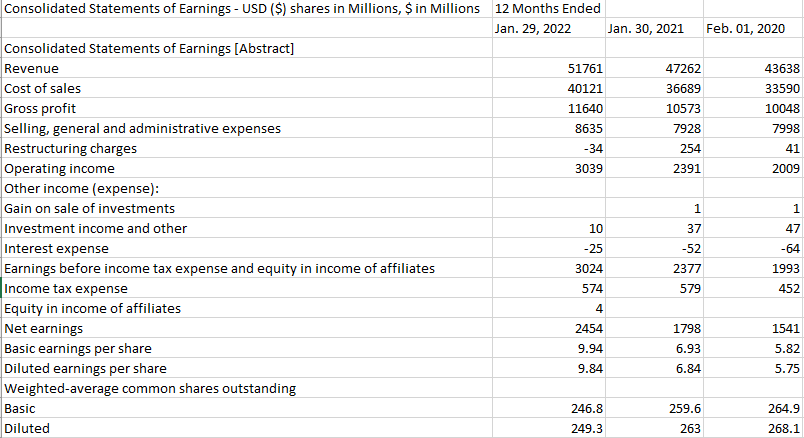This screenshot has width=804, height=438.
Task: Select interest expense value -25
Action: coord(593,249)
